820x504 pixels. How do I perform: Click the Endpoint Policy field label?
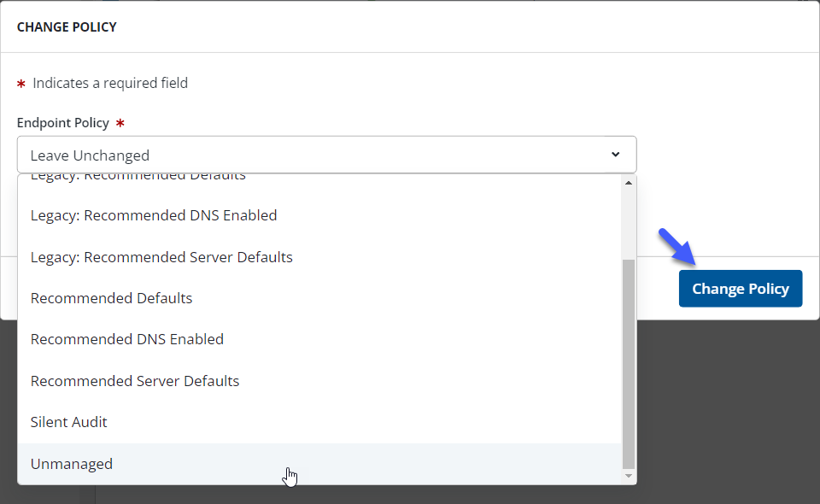62,123
